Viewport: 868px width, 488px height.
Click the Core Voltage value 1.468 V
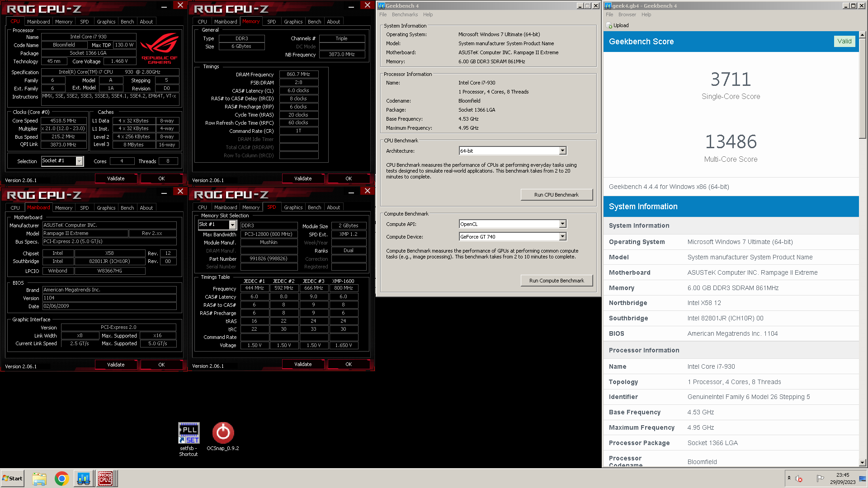click(120, 61)
